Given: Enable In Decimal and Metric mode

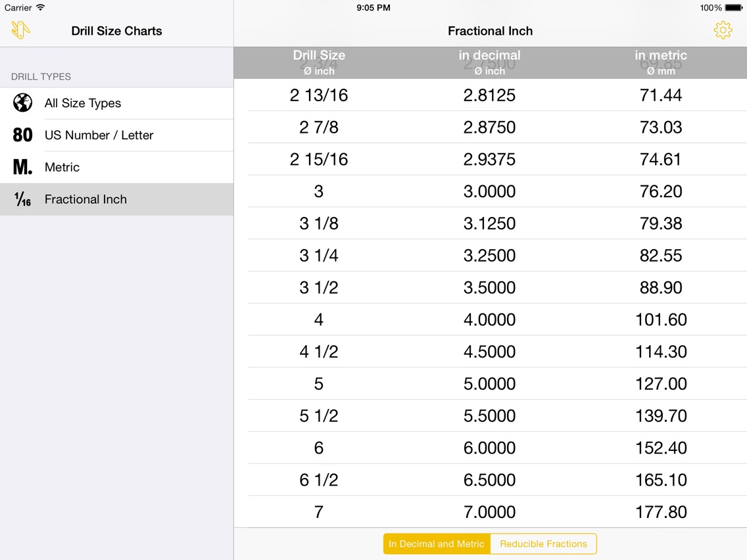Looking at the screenshot, I should coord(436,544).
